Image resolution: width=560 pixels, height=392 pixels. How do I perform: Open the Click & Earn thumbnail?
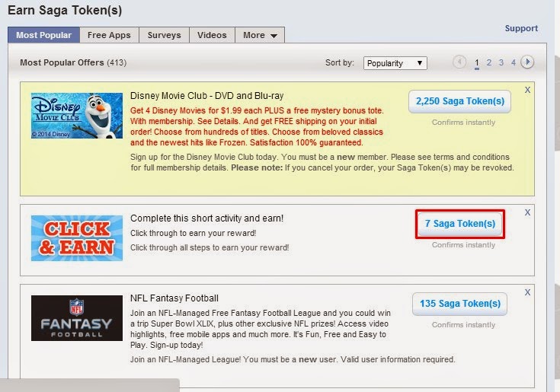click(77, 238)
